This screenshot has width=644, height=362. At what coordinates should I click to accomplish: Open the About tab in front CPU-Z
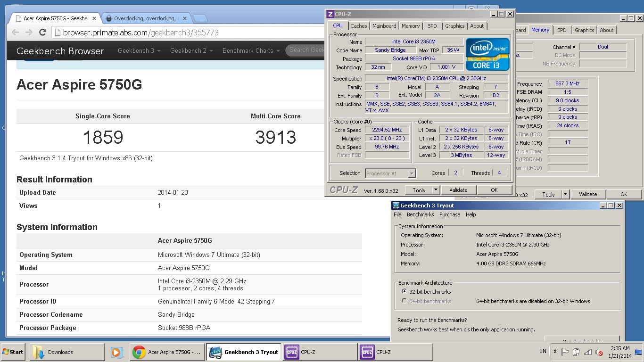477,26
